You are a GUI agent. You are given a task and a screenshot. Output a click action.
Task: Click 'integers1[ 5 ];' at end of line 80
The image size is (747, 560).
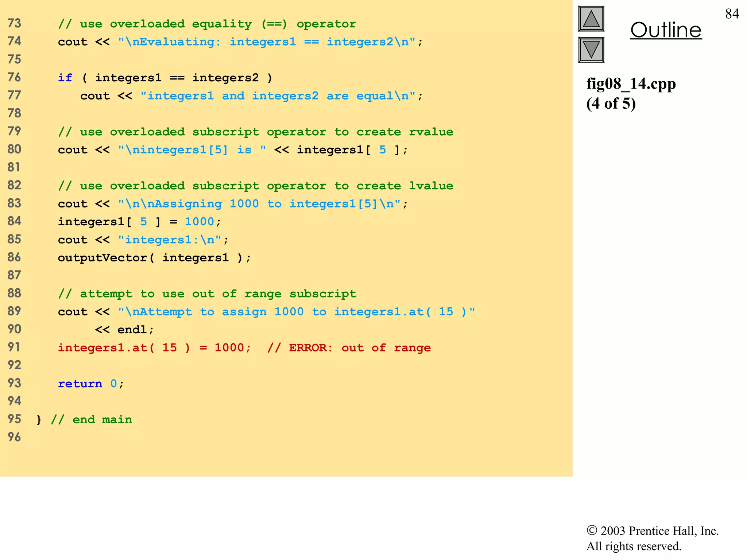(x=352, y=150)
